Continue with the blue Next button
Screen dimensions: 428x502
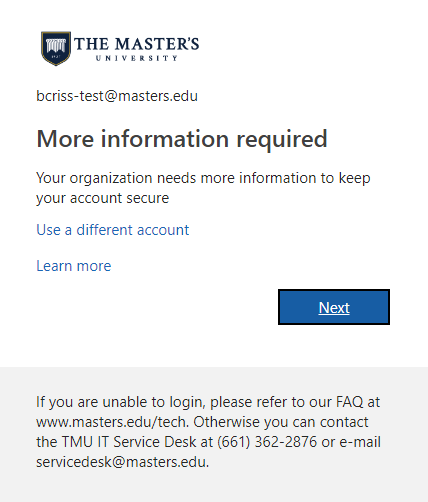pyautogui.click(x=334, y=307)
